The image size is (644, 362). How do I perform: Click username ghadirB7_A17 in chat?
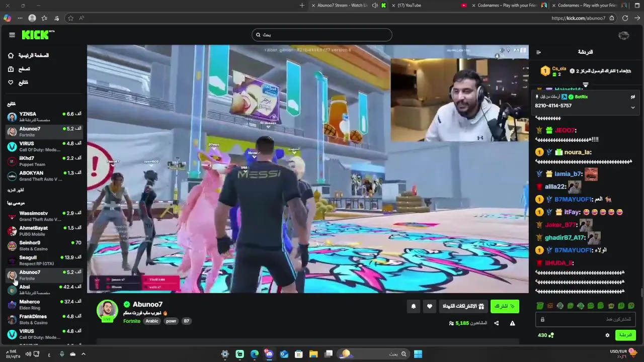pos(565,237)
